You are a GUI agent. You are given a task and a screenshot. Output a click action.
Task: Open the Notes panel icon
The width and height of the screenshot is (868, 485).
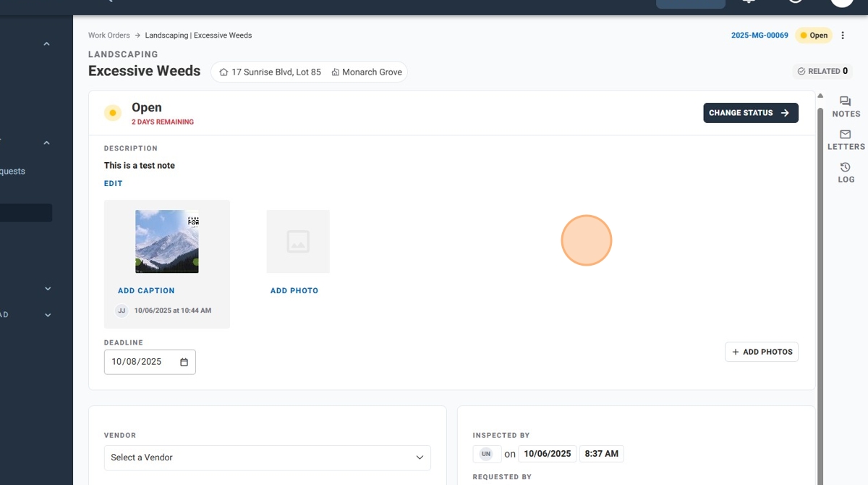(846, 102)
